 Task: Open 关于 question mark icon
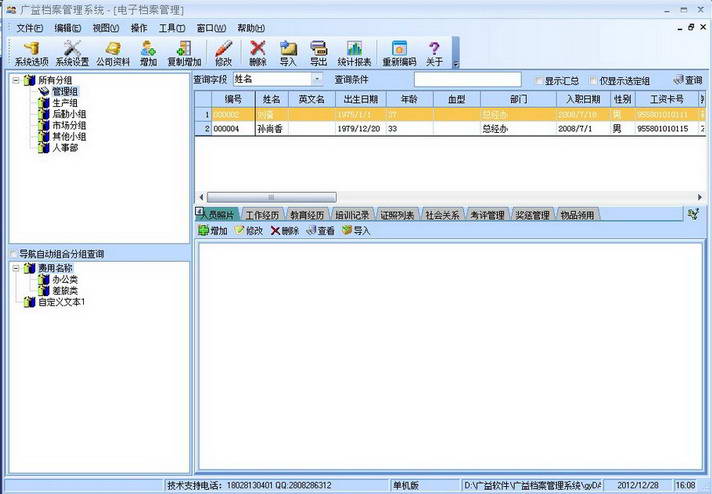(434, 54)
